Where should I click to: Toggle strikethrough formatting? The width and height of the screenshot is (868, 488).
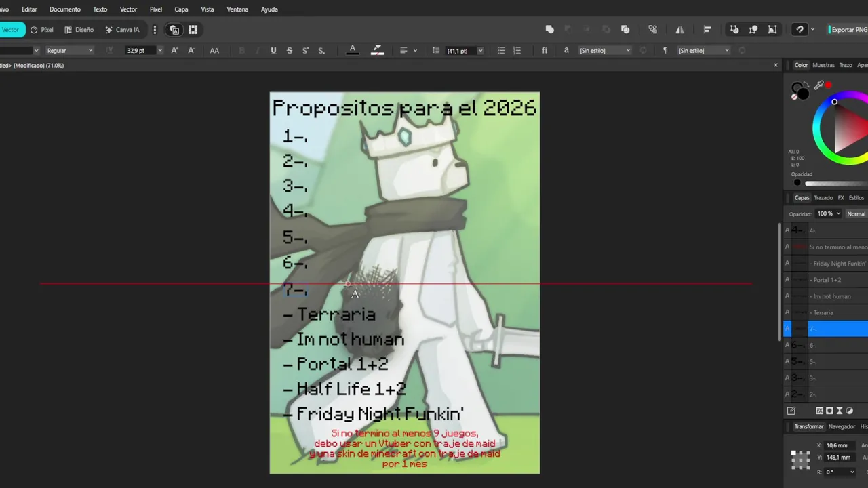pyautogui.click(x=290, y=51)
